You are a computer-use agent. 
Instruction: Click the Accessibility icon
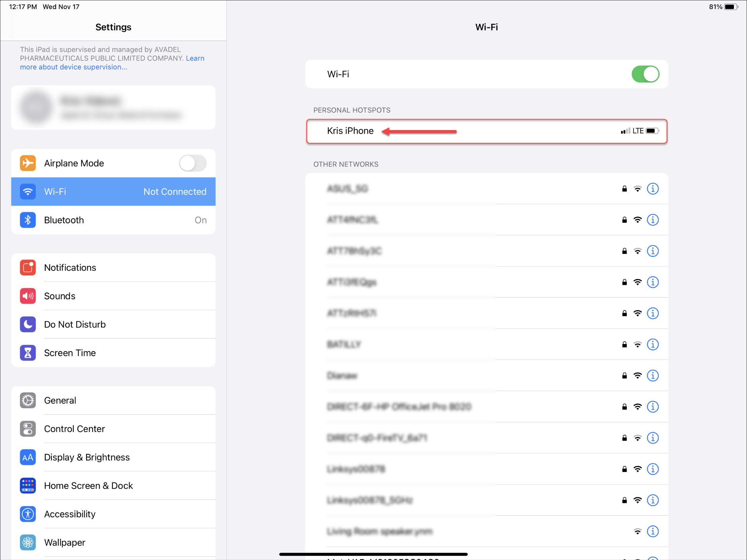(x=28, y=514)
